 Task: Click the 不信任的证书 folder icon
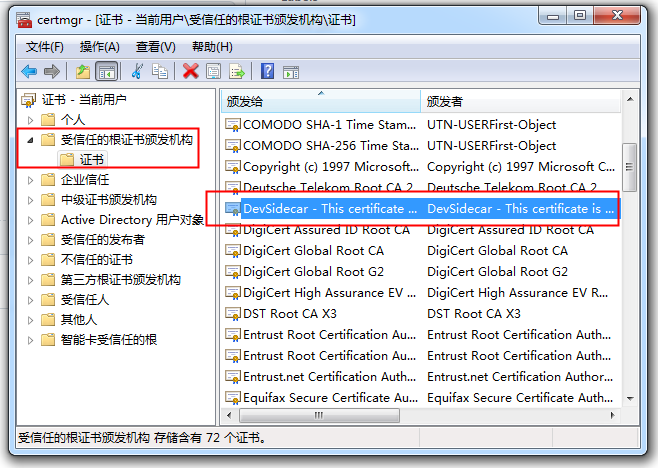click(x=48, y=259)
